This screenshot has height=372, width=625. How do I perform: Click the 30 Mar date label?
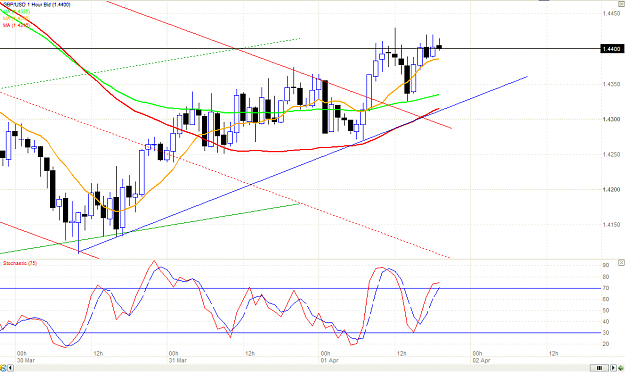[26, 360]
